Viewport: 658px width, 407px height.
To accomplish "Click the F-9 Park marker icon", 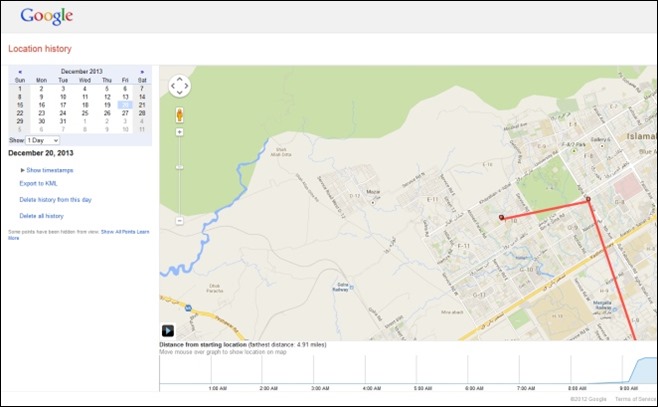I will coord(574,150).
